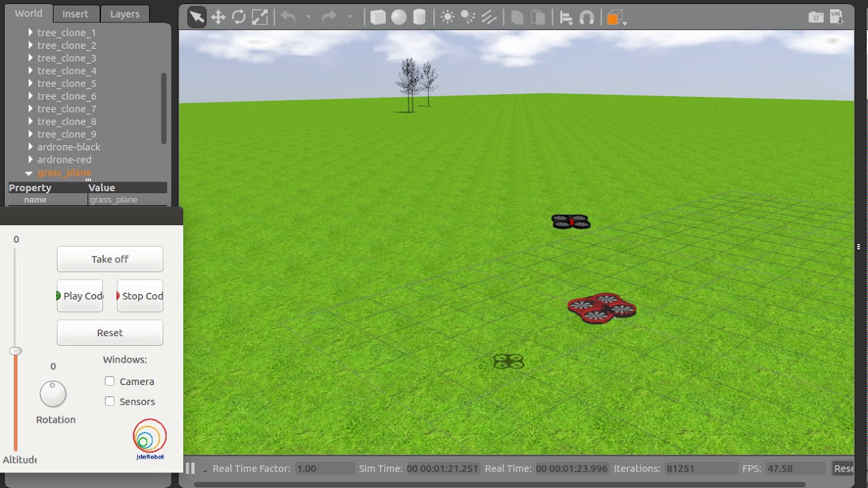
Task: Expand the tree_clone_7 node
Action: 31,109
